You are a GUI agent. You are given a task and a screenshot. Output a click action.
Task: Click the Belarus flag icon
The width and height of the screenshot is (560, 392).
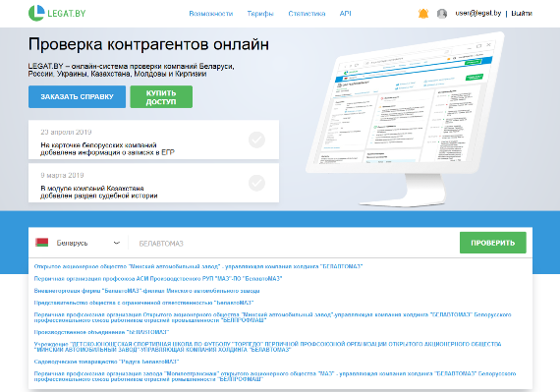pos(42,243)
